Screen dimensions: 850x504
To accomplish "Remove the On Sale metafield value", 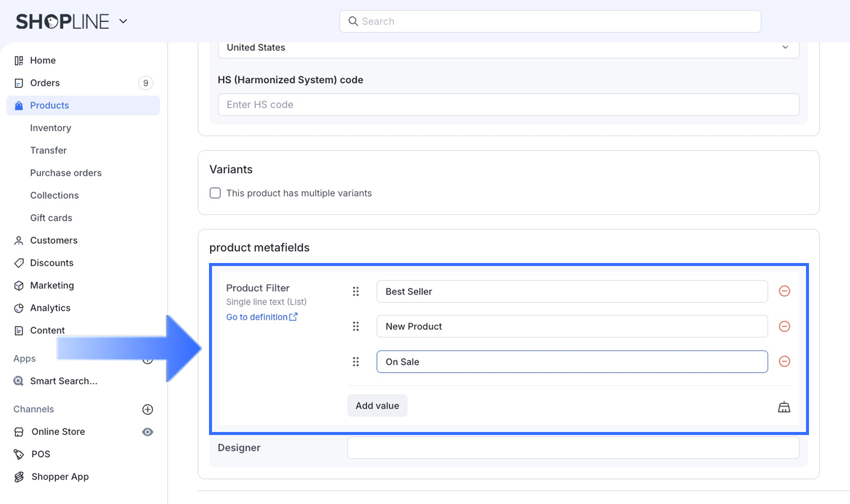I will tap(784, 361).
